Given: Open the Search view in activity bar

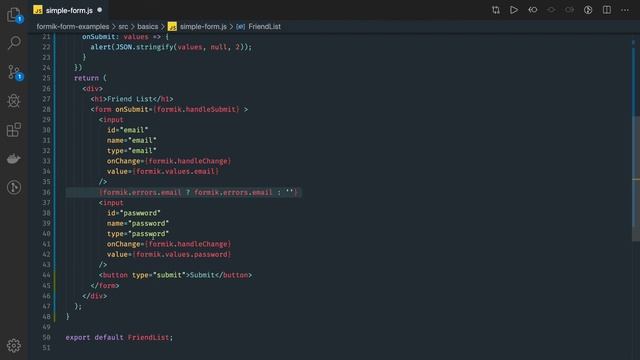Looking at the screenshot, I should pyautogui.click(x=14, y=42).
